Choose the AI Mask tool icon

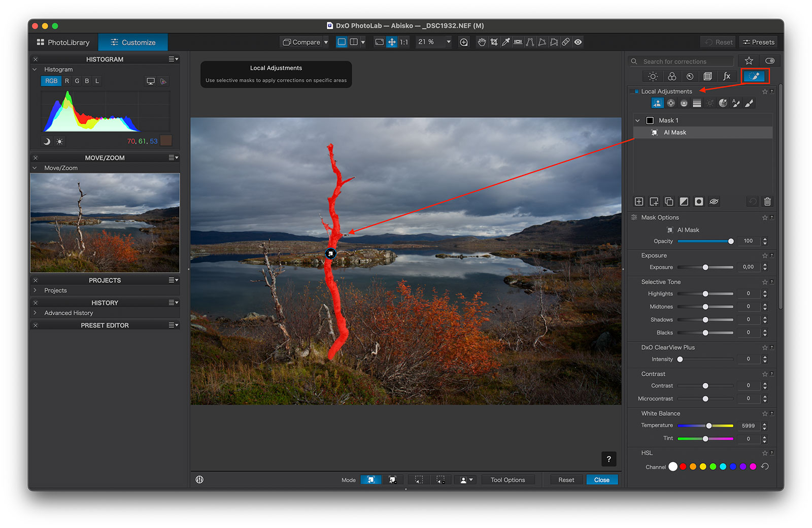pyautogui.click(x=657, y=103)
